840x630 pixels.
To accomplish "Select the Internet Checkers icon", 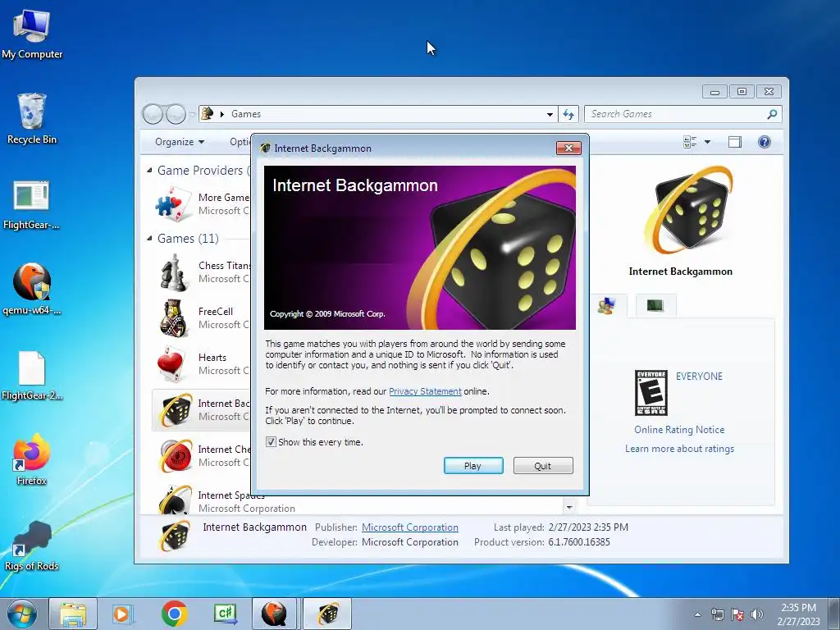I will [176, 456].
